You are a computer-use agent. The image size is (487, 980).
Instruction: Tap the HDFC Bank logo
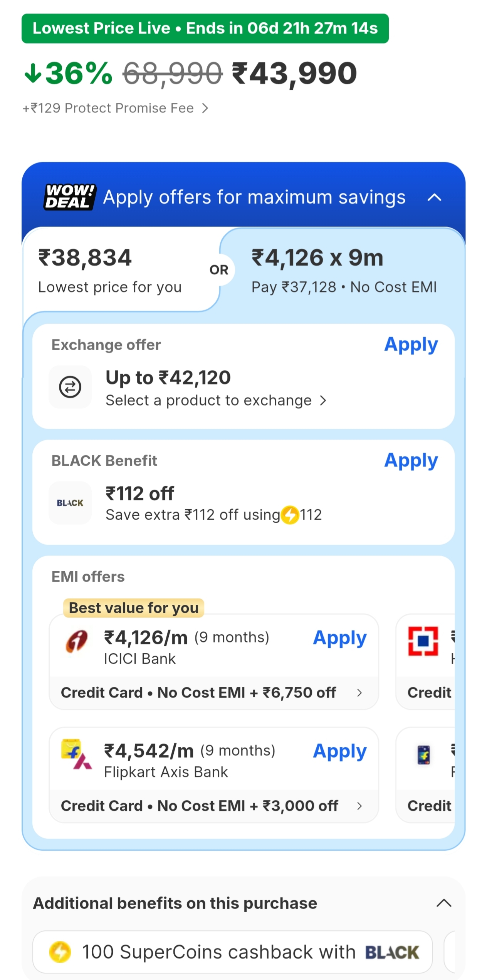tap(423, 641)
